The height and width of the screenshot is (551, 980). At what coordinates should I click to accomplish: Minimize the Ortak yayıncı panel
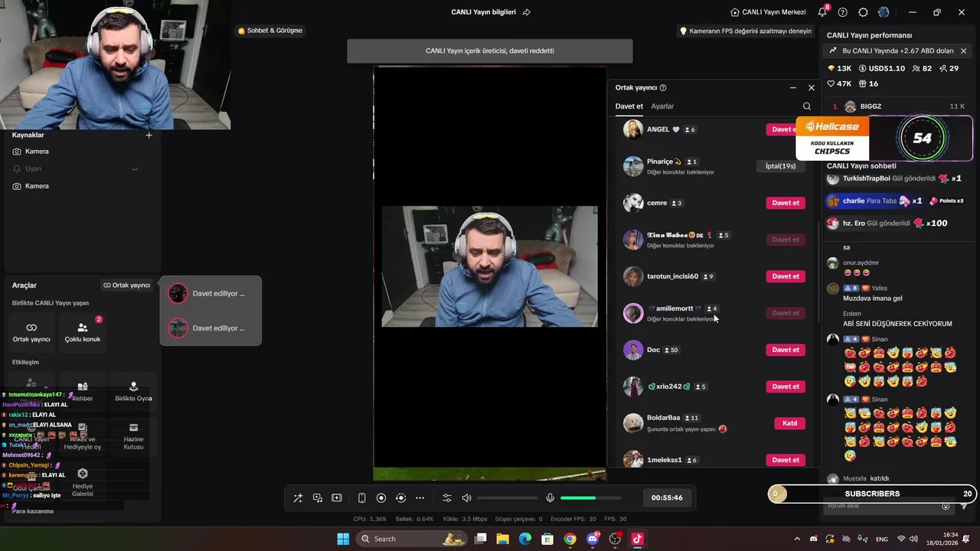[793, 88]
